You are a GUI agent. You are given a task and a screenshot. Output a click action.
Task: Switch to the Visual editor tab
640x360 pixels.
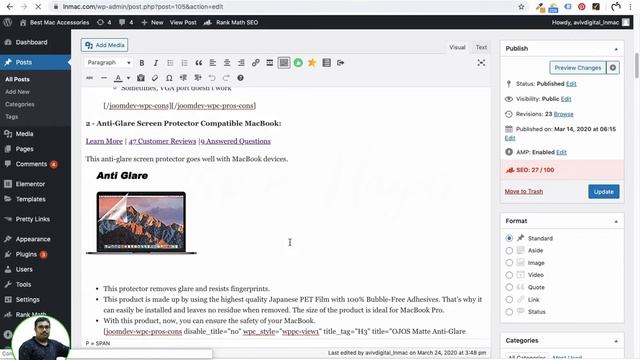point(457,47)
